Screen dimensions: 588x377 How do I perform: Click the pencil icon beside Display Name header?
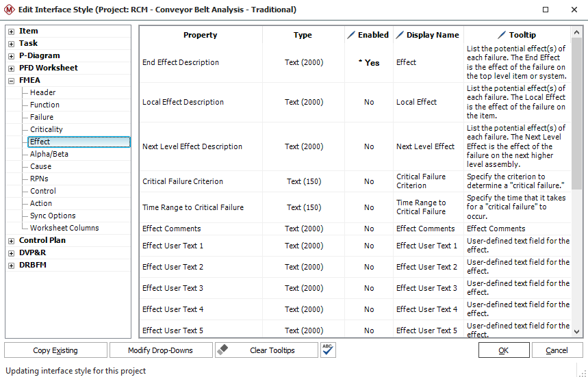400,35
